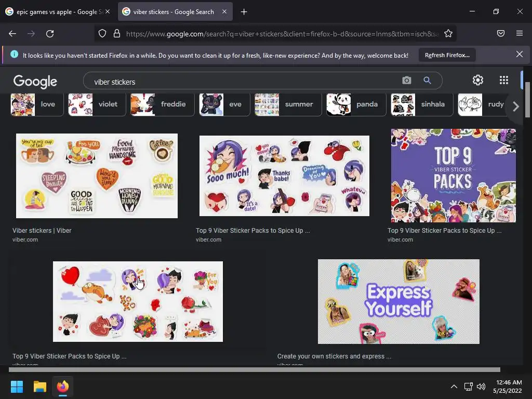Image resolution: width=532 pixels, height=399 pixels.
Task: Open the Windows Start menu
Action: (17, 387)
